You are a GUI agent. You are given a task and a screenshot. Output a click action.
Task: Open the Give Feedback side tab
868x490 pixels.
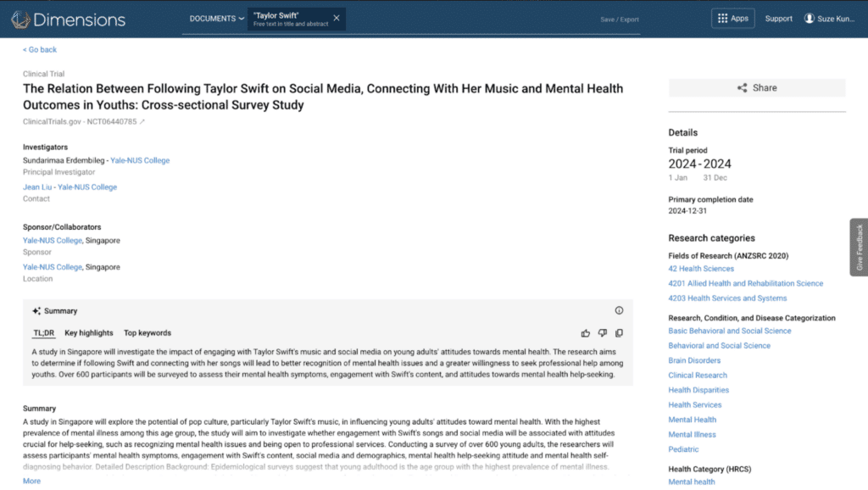coord(859,247)
